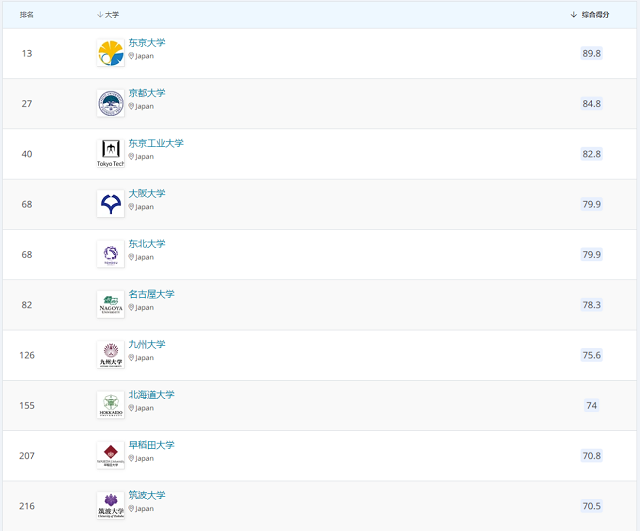
Task: Sort by the 大学 column header
Action: pos(108,15)
